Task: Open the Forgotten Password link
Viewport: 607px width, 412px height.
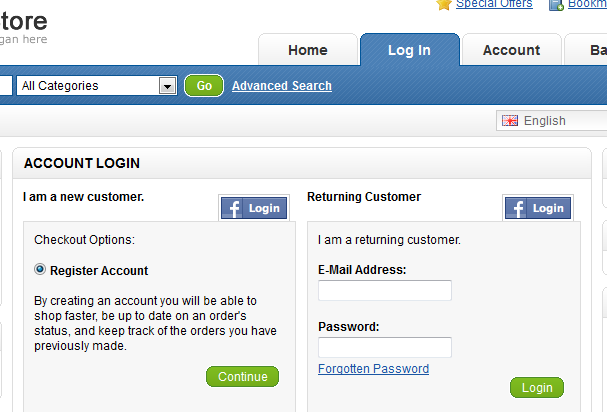Action: tap(374, 369)
